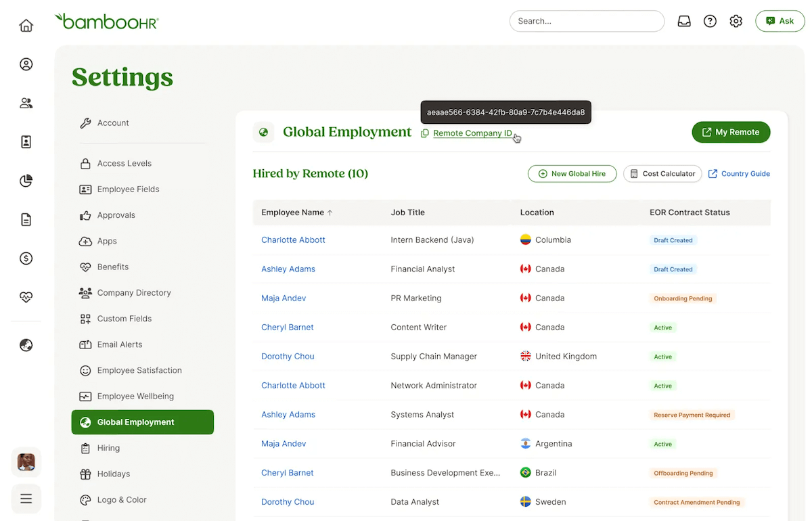Select the Home icon in the sidebar
812x521 pixels.
click(26, 24)
